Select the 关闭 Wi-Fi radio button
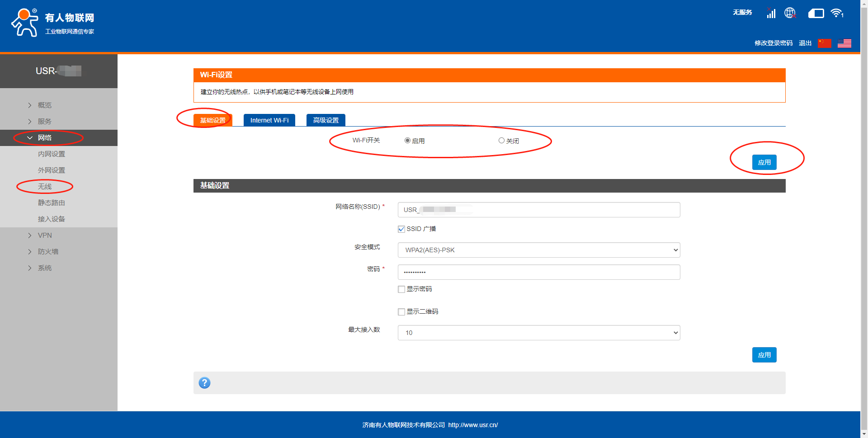 (501, 141)
